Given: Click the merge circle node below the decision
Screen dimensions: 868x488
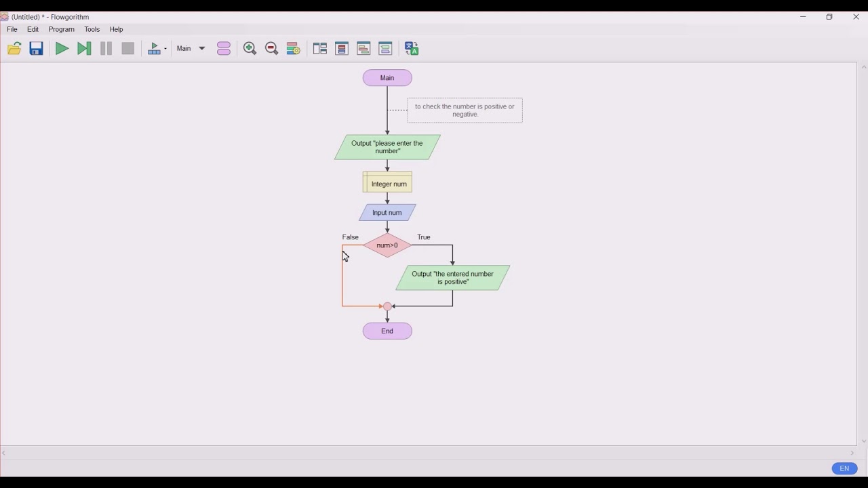Looking at the screenshot, I should point(387,306).
